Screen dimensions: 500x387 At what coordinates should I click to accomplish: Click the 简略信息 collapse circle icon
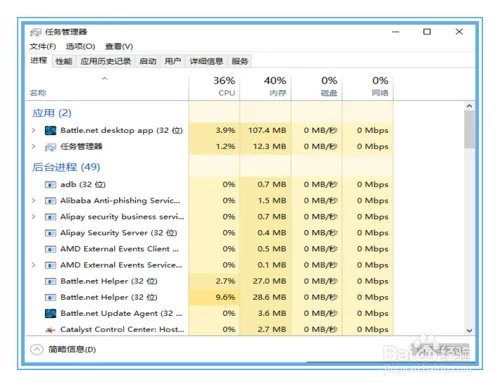[37, 349]
